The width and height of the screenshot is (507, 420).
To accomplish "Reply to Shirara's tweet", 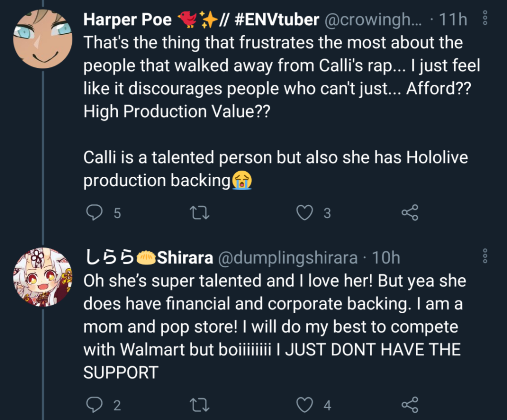I will pyautogui.click(x=94, y=405).
